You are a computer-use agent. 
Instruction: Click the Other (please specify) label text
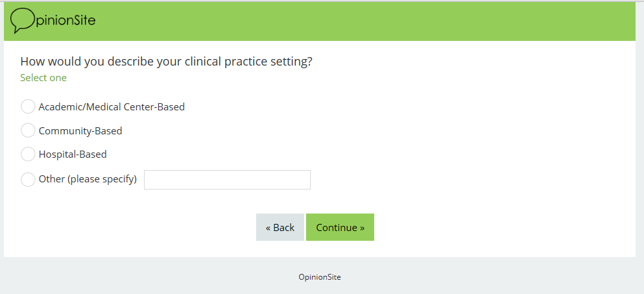[88, 179]
